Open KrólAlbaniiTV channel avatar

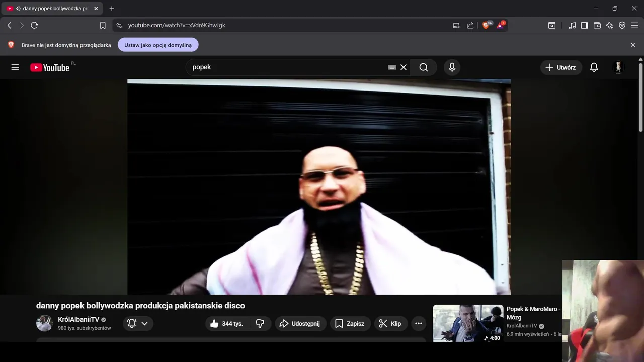[45, 323]
